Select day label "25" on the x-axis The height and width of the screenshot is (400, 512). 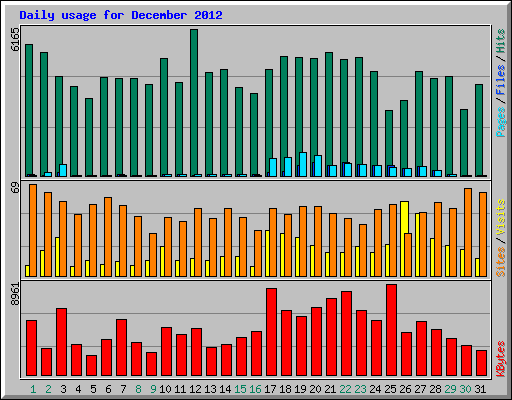(390, 389)
